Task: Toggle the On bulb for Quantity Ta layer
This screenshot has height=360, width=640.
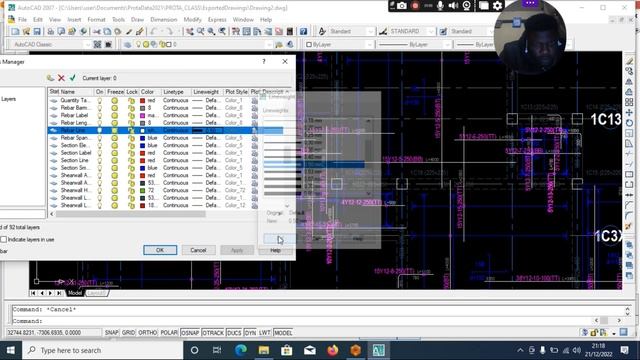Action: pyautogui.click(x=99, y=100)
